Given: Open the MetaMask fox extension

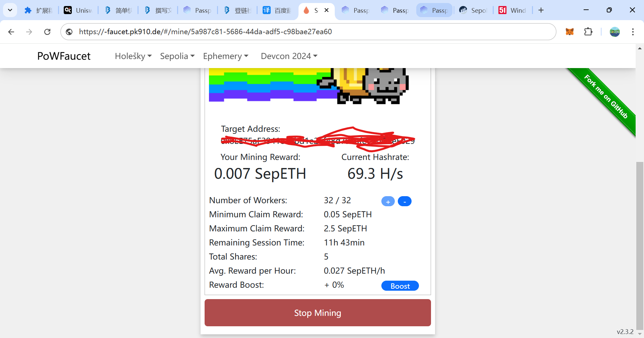Looking at the screenshot, I should pos(570,32).
